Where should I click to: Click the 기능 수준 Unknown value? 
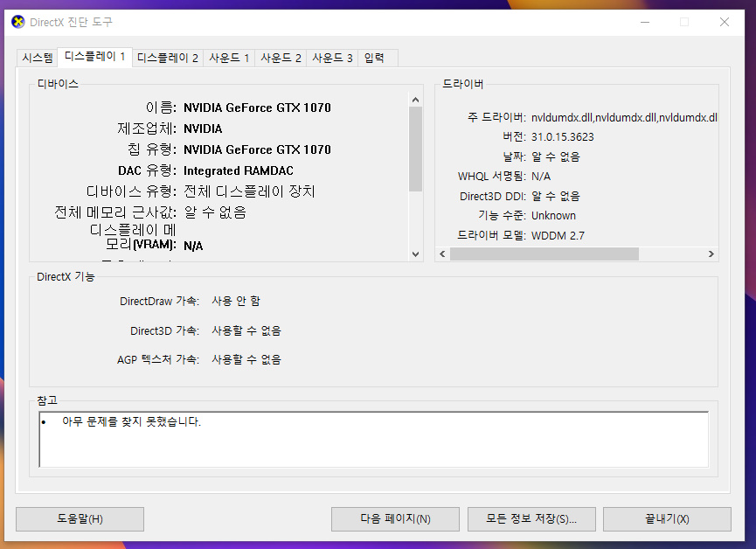pyautogui.click(x=553, y=216)
